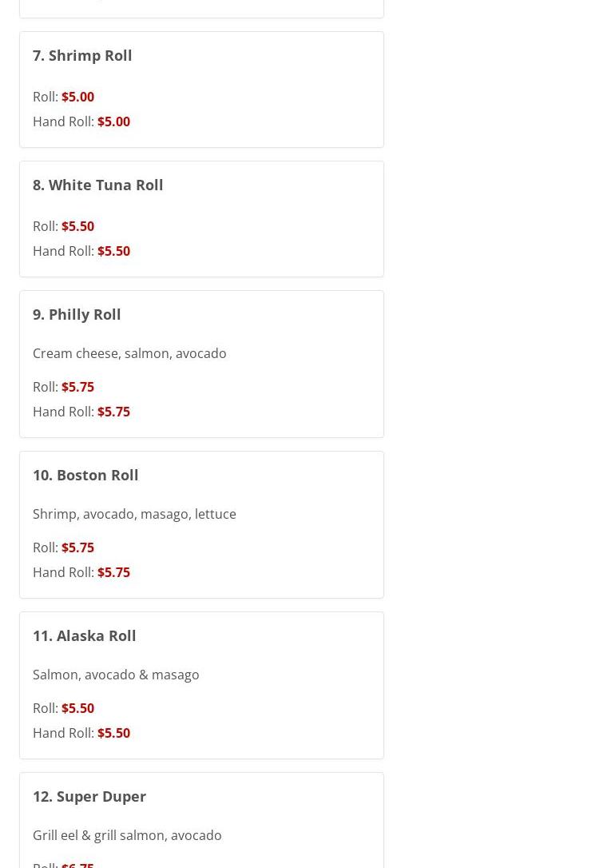Pick White Tuna Hand Roll price
615x868 pixels.
point(113,251)
